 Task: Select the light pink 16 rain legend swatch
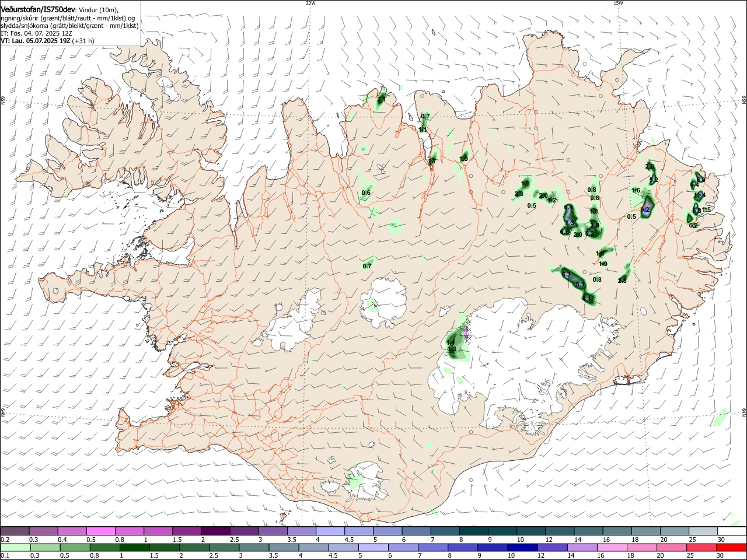[611, 547]
